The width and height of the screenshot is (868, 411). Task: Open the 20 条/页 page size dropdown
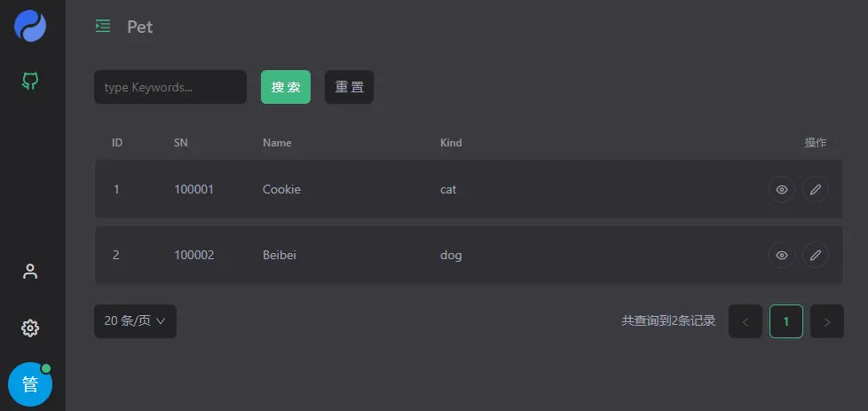pyautogui.click(x=135, y=321)
